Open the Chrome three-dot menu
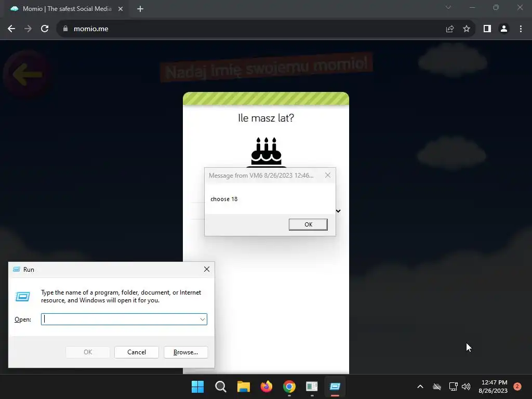Screen dimensions: 532x399 coord(521,29)
